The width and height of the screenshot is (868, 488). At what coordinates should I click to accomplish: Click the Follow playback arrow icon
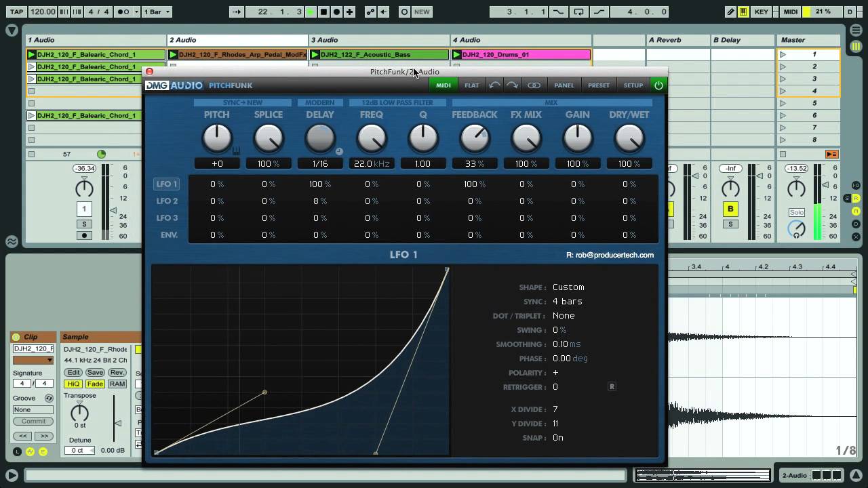[x=237, y=12]
